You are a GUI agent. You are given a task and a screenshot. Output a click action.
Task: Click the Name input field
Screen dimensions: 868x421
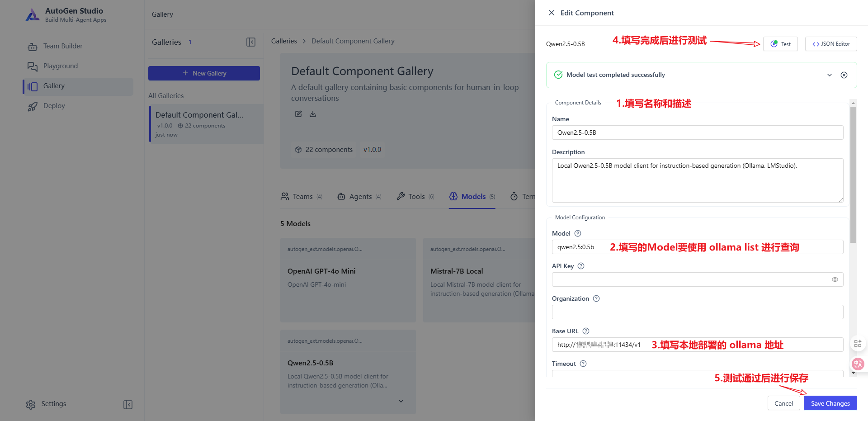(698, 132)
